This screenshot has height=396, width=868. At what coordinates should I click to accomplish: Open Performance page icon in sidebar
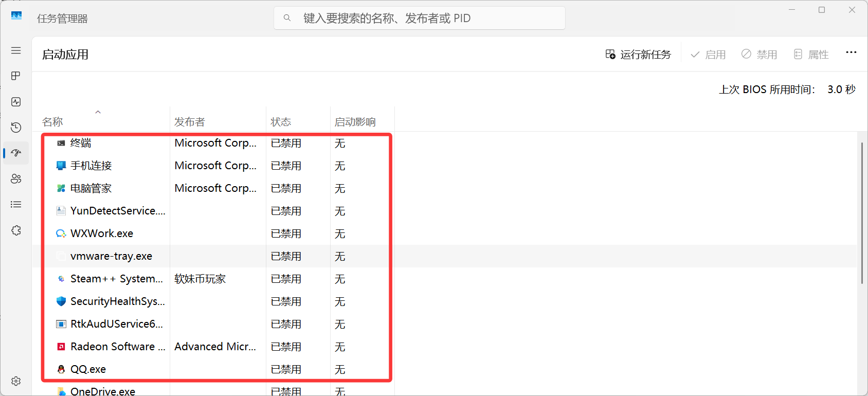(16, 102)
